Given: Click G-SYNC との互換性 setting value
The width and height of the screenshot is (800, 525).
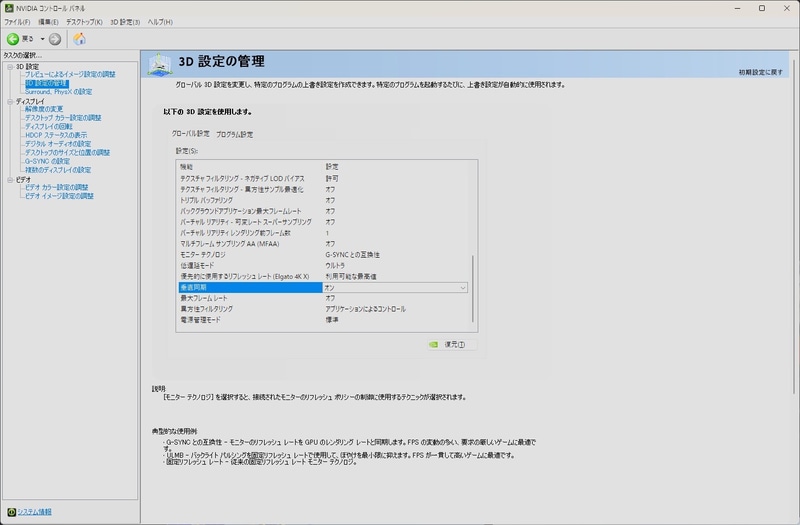Looking at the screenshot, I should click(x=353, y=255).
